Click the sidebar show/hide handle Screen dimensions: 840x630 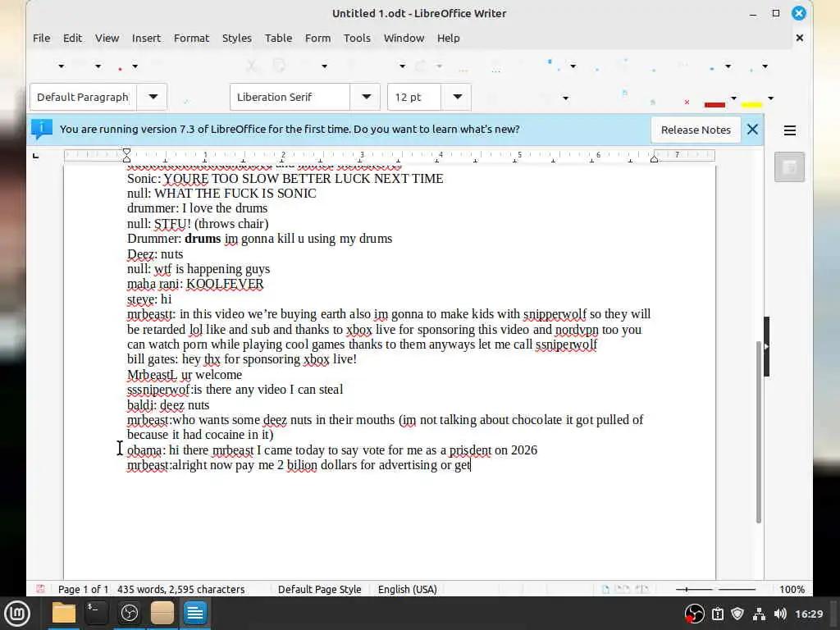767,347
